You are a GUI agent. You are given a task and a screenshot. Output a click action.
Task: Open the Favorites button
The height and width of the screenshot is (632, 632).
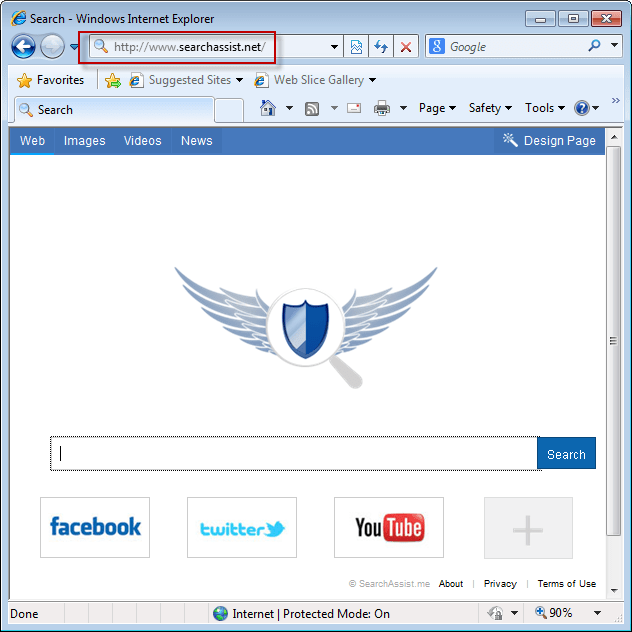pos(50,80)
